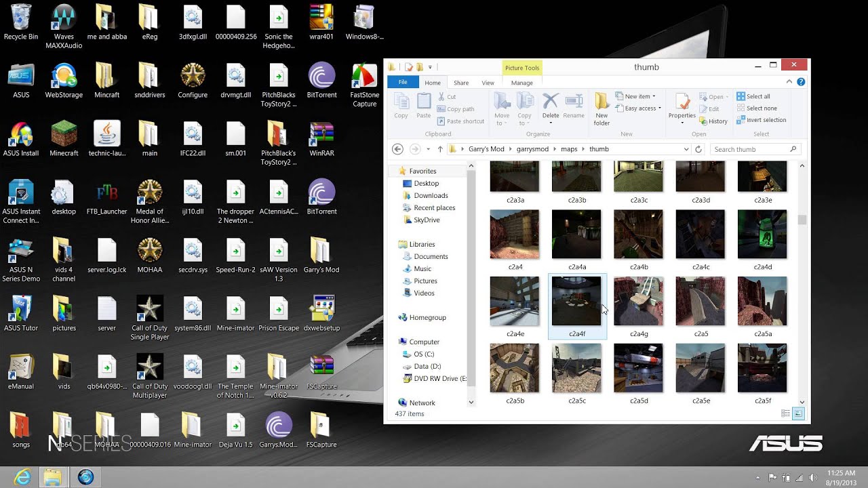This screenshot has height=488, width=868.
Task: Open Properties using the checkmark sheet icon
Action: click(682, 102)
